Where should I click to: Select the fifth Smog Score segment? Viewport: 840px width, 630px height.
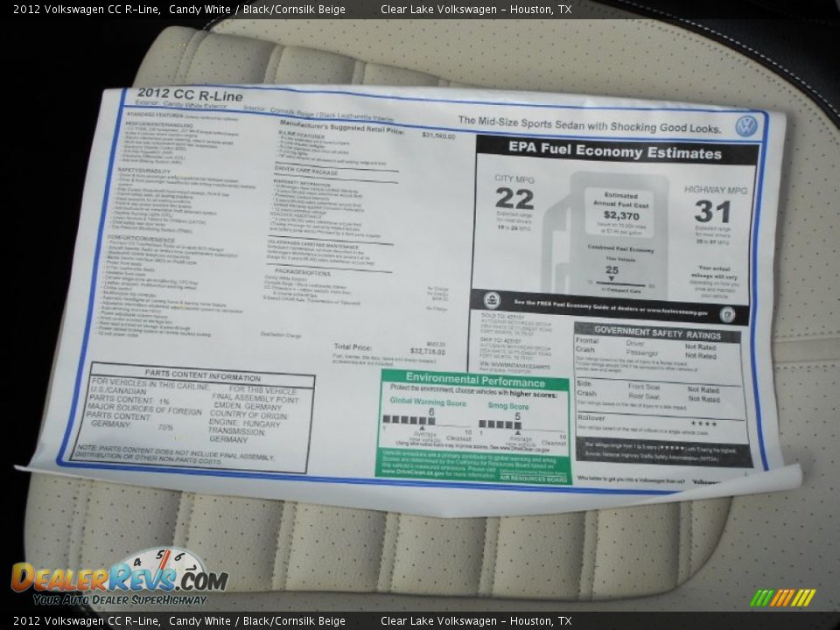click(x=519, y=423)
